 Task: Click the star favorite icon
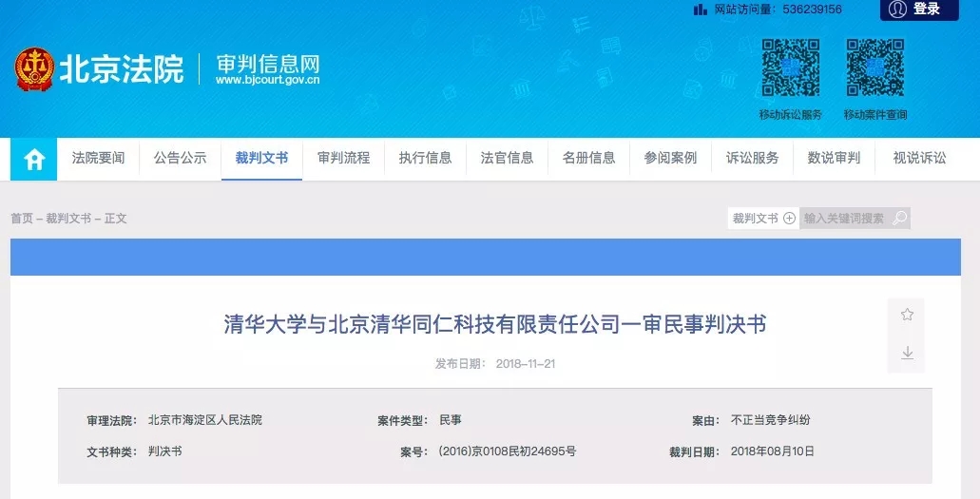[x=907, y=314]
